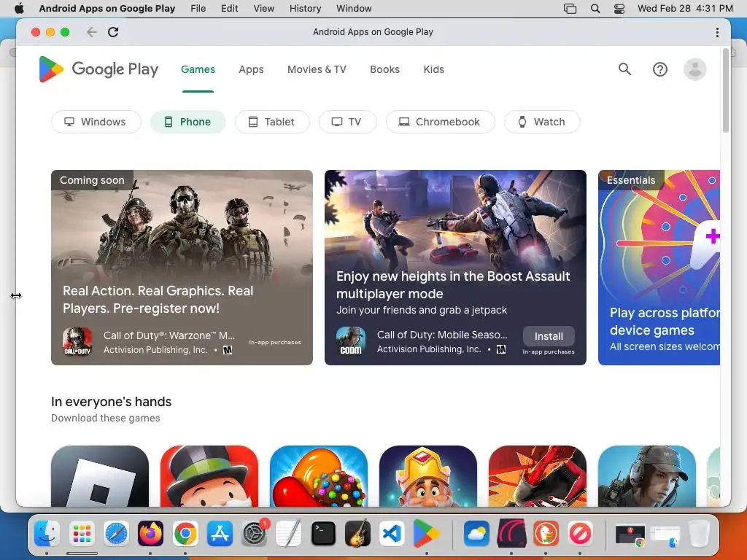Select the Windows device filter chip
Screen dimensions: 747x560
(x=96, y=122)
